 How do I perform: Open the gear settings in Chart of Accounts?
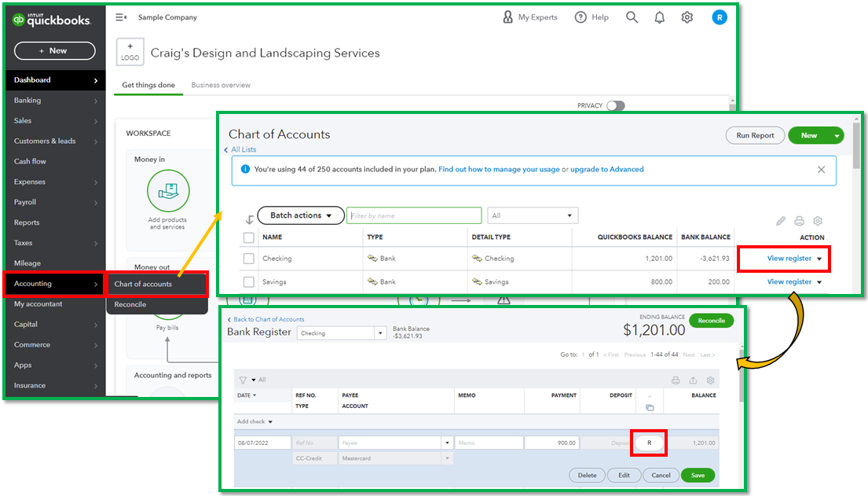818,221
